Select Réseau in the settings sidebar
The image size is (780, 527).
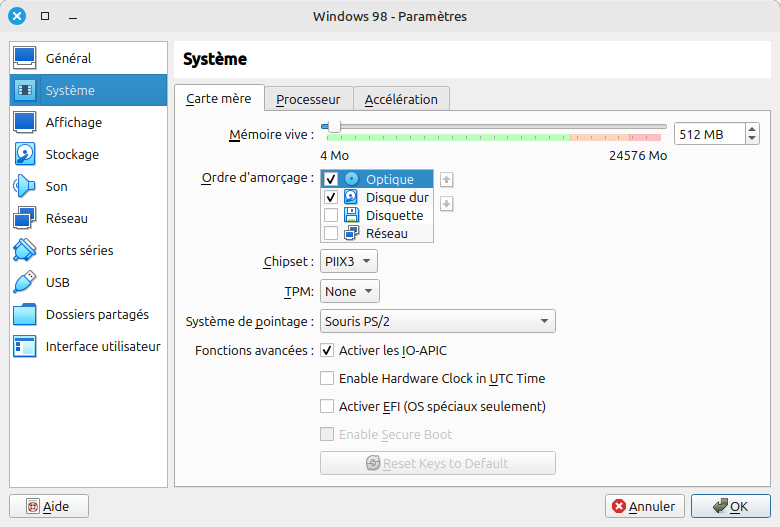click(x=89, y=218)
